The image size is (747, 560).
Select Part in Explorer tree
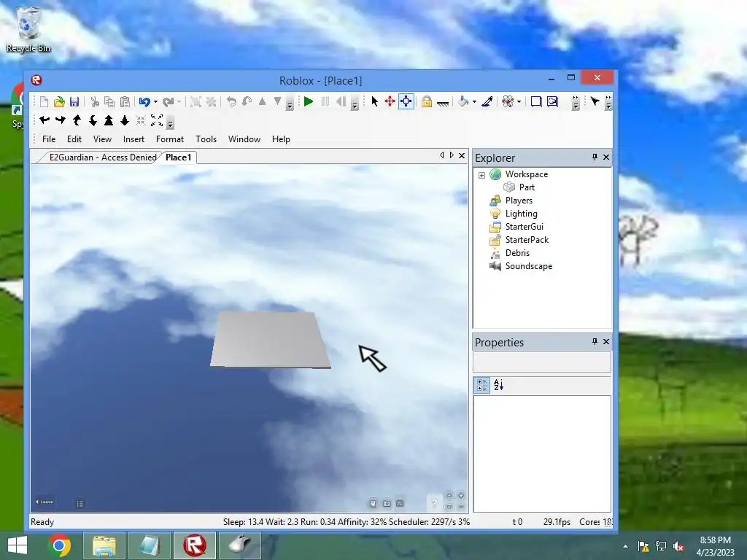click(527, 187)
